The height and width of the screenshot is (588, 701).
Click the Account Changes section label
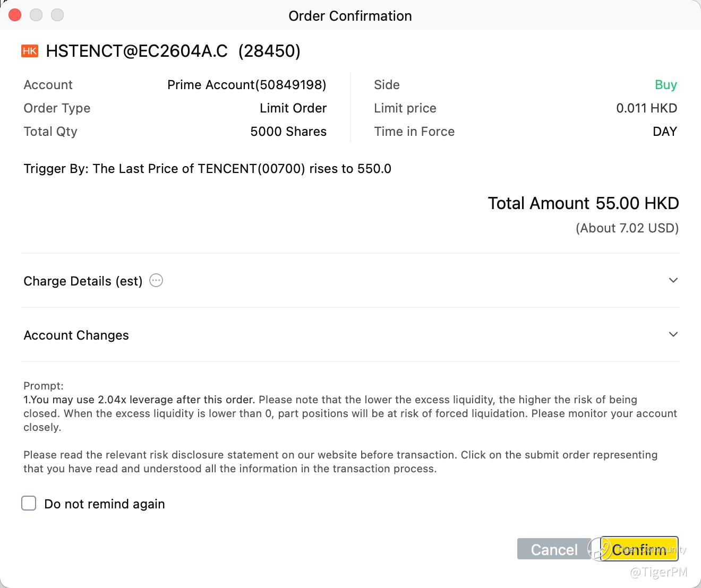click(x=76, y=335)
